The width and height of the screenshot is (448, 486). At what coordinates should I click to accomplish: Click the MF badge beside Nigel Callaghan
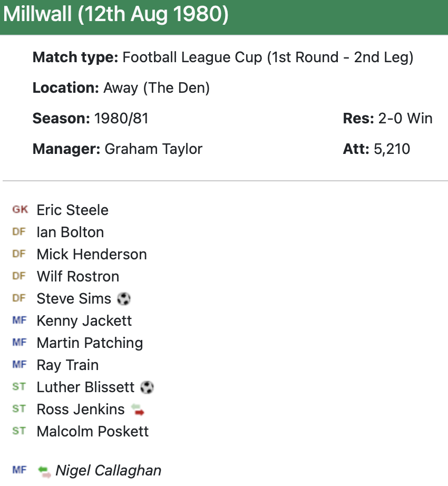(19, 470)
